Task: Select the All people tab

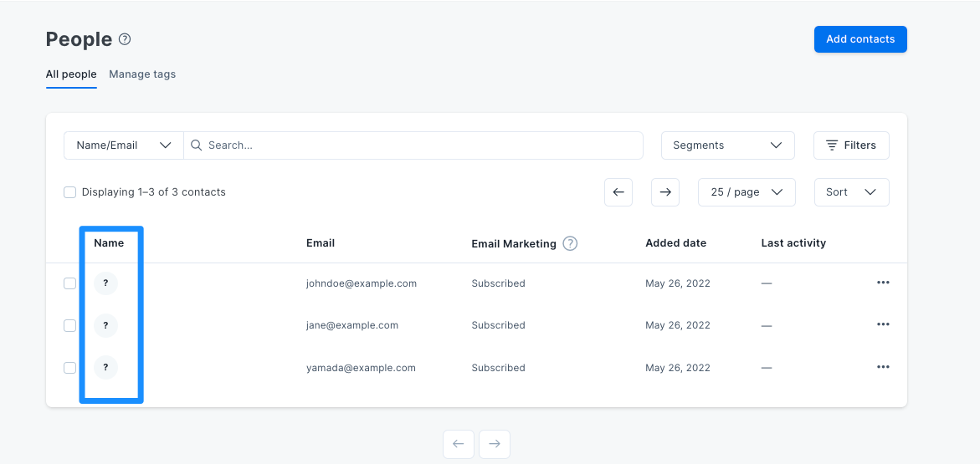Action: [x=71, y=74]
